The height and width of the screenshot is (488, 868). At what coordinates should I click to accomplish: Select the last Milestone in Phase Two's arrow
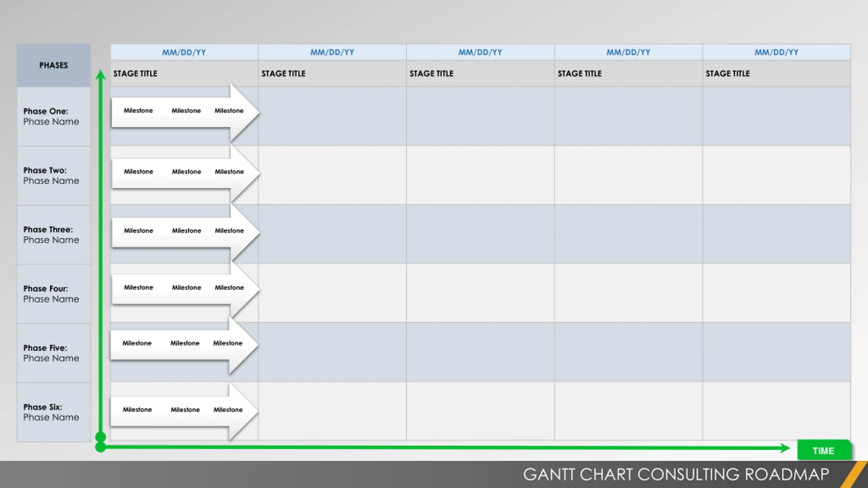tap(229, 171)
